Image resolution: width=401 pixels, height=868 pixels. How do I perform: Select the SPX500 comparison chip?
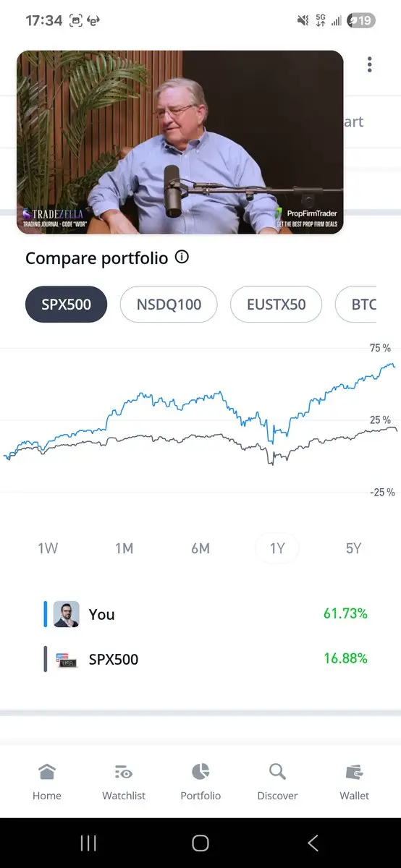(x=66, y=305)
